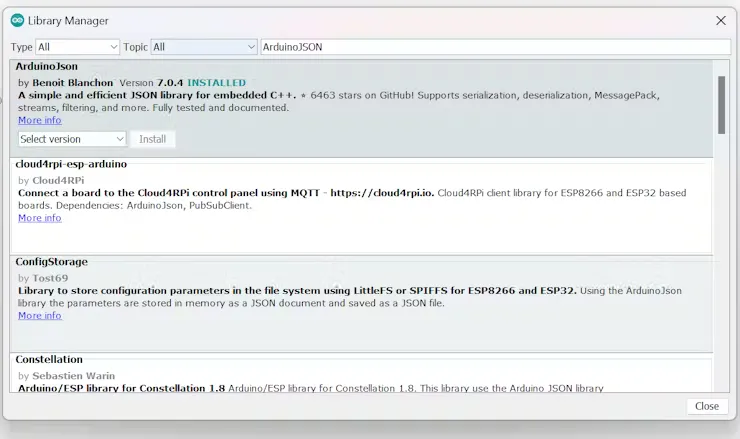Click the library list scrollbar thumb
Viewport: 740px width, 439px height.
pos(721,105)
